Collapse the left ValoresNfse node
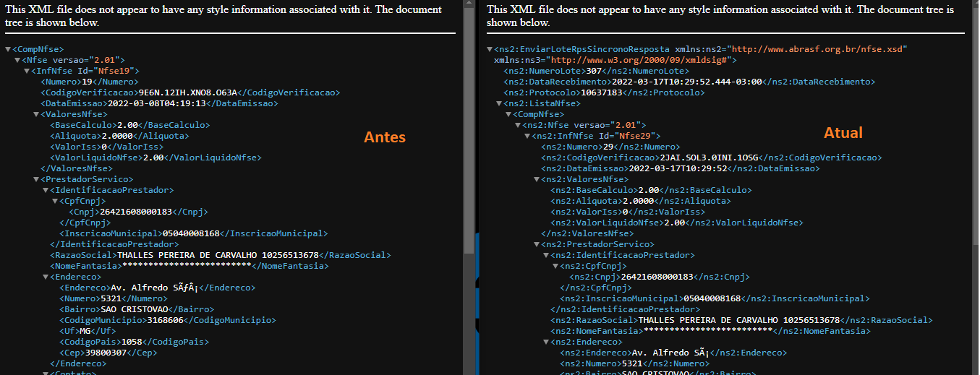Screen dimensions: 980x375 click(x=35, y=114)
